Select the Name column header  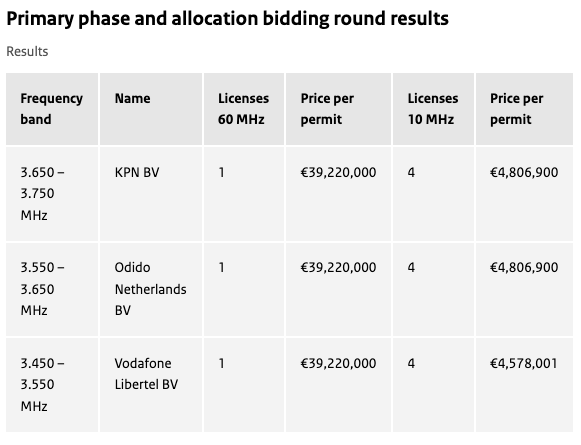click(151, 109)
